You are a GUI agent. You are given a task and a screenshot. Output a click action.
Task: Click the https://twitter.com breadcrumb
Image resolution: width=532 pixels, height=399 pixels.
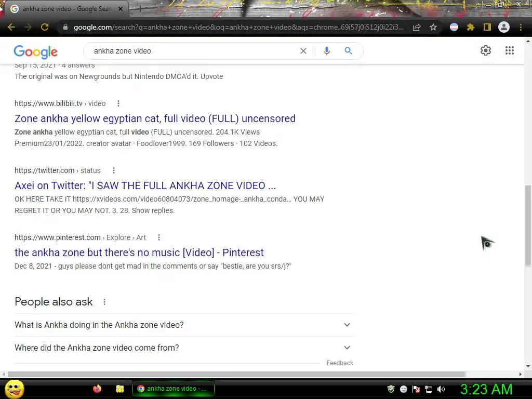pos(57,170)
